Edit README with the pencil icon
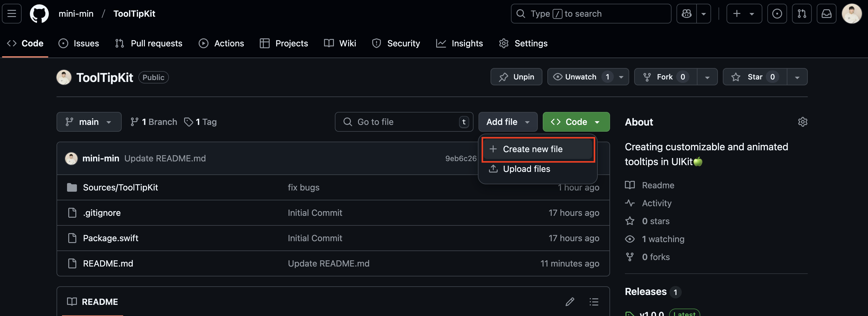Viewport: 868px width, 316px height. pyautogui.click(x=570, y=302)
